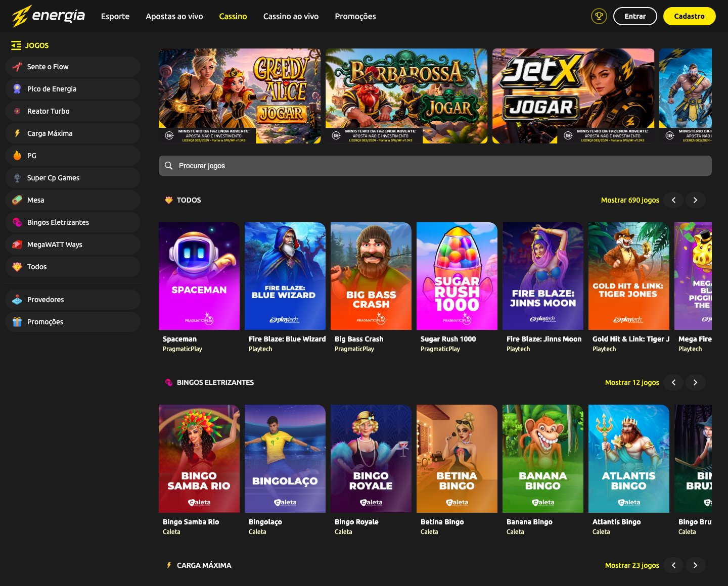Screen dimensions: 728x586
Task: Open the Promoções header tab
Action: (x=355, y=16)
